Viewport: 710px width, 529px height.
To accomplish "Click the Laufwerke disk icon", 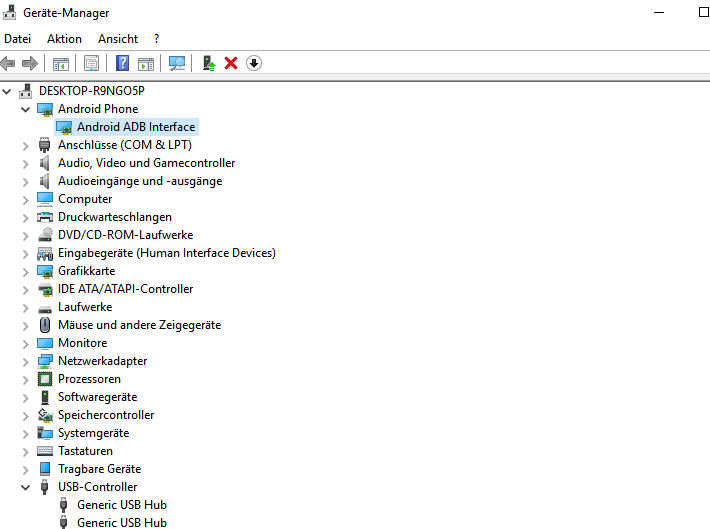I will [45, 309].
